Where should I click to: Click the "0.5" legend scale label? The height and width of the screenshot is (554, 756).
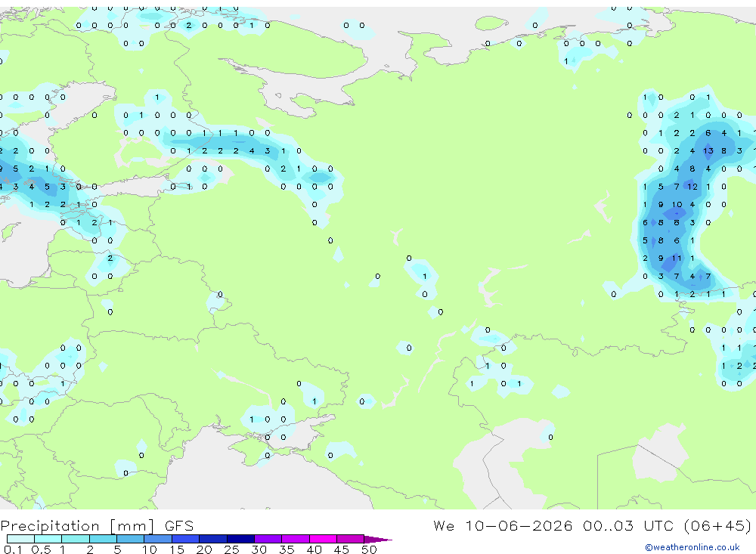(x=41, y=549)
